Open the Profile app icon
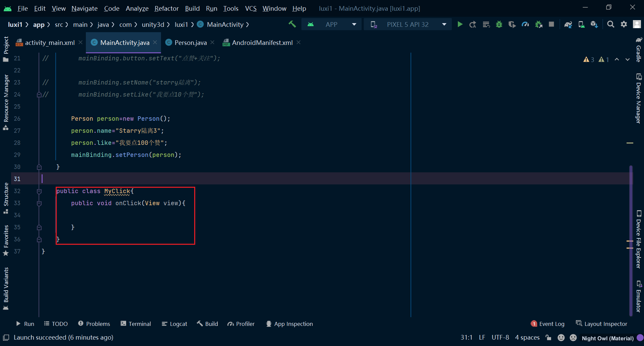644x346 pixels. (x=525, y=24)
